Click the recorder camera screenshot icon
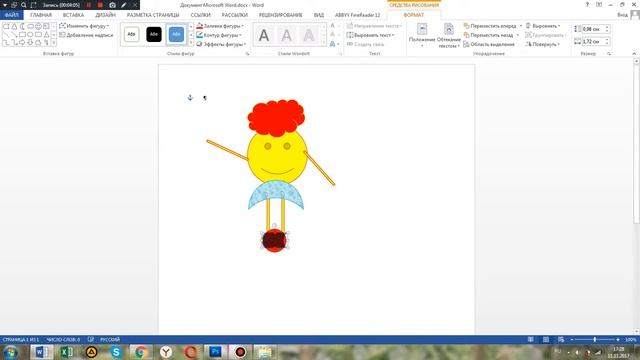640x360 pixels. point(112,5)
